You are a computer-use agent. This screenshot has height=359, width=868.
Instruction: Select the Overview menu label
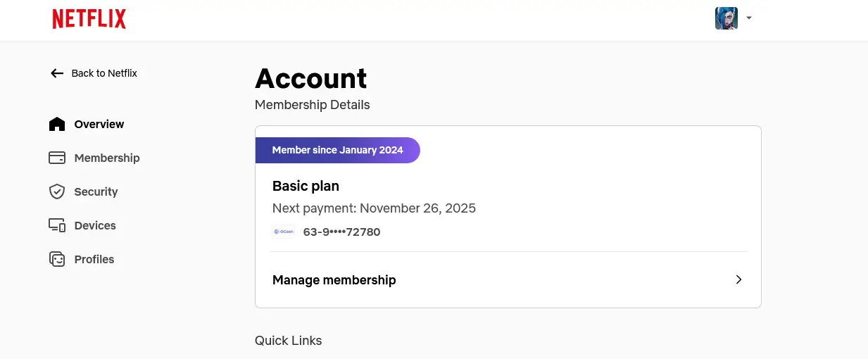[99, 124]
